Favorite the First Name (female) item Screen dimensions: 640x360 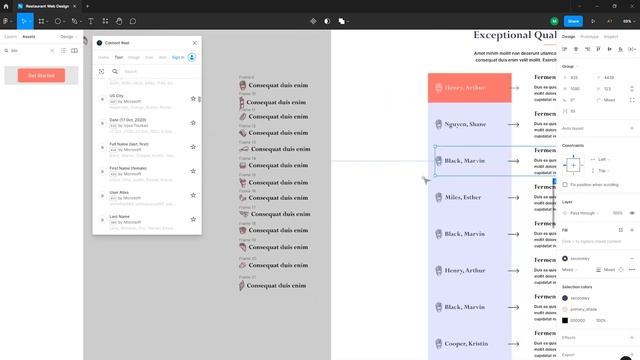pyautogui.click(x=193, y=171)
